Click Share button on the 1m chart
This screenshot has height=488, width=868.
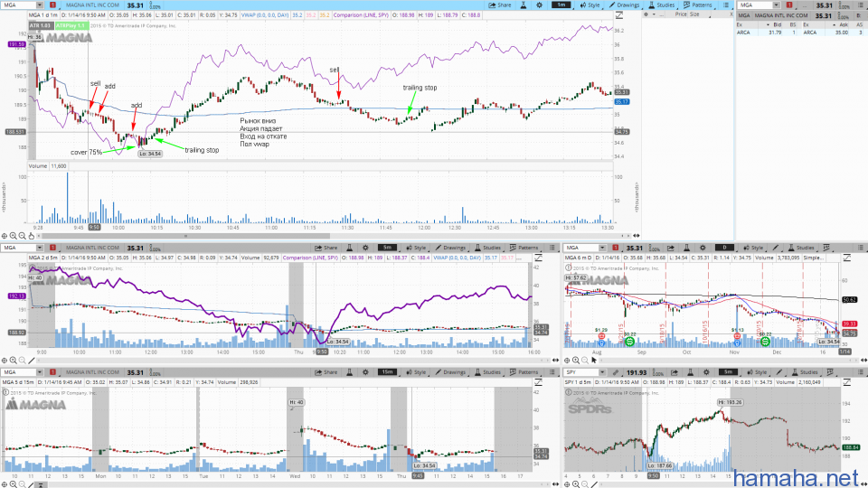(500, 5)
